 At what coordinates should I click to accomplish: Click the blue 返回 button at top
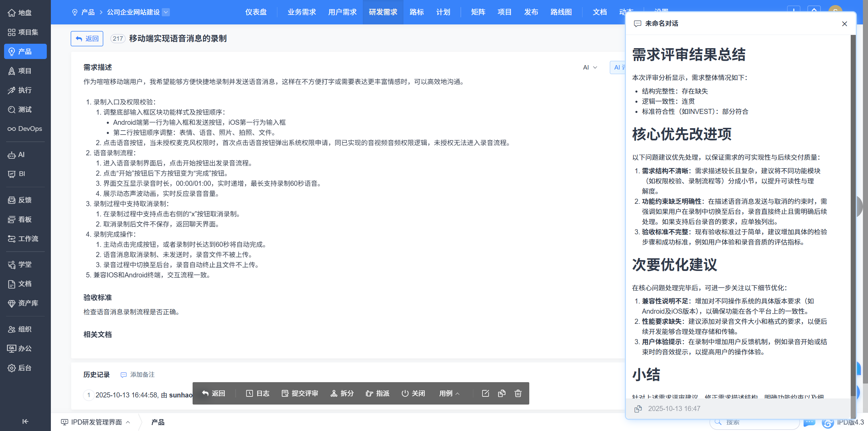click(87, 39)
